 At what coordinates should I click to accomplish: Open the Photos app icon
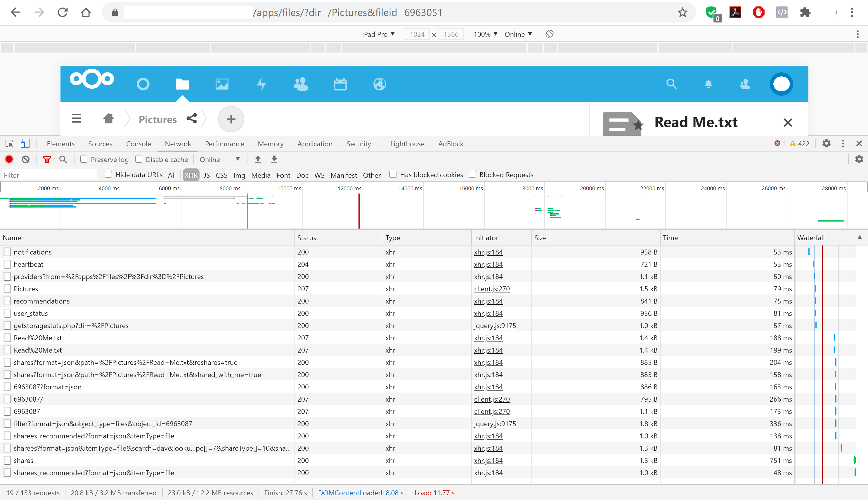222,84
